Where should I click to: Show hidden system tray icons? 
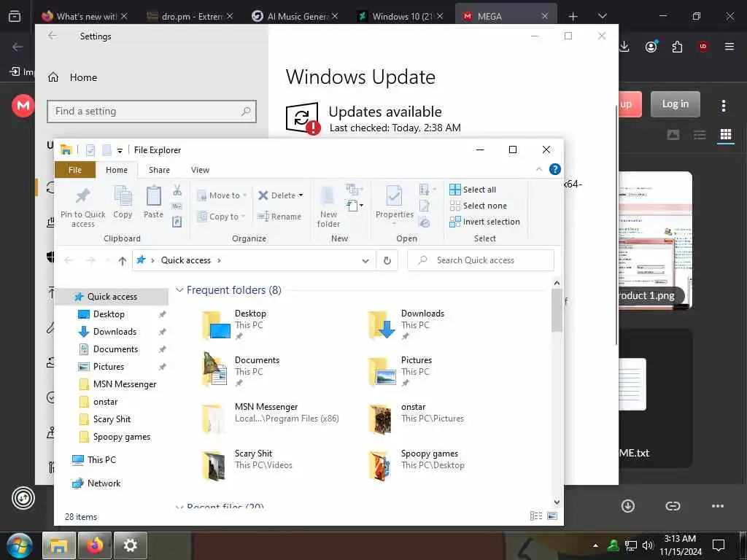tap(595, 545)
